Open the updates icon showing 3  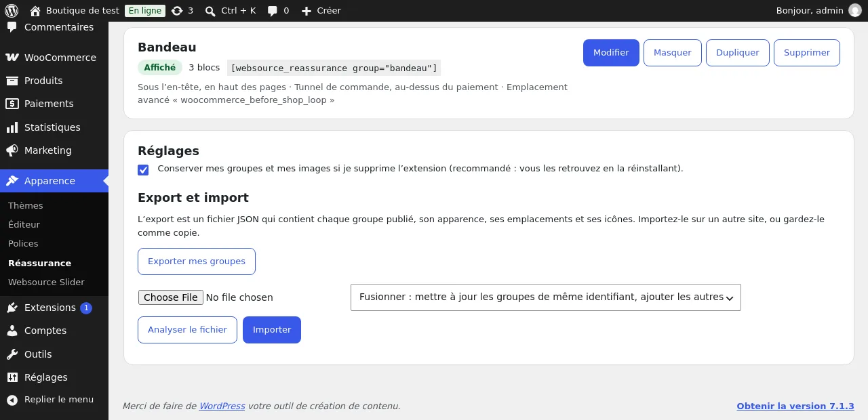coord(177,11)
